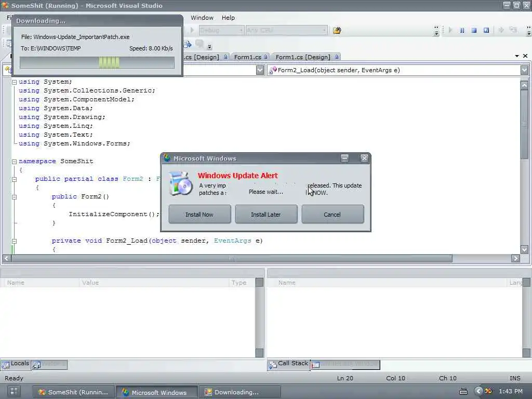Click the Find in Files toolbar icon

(337, 31)
